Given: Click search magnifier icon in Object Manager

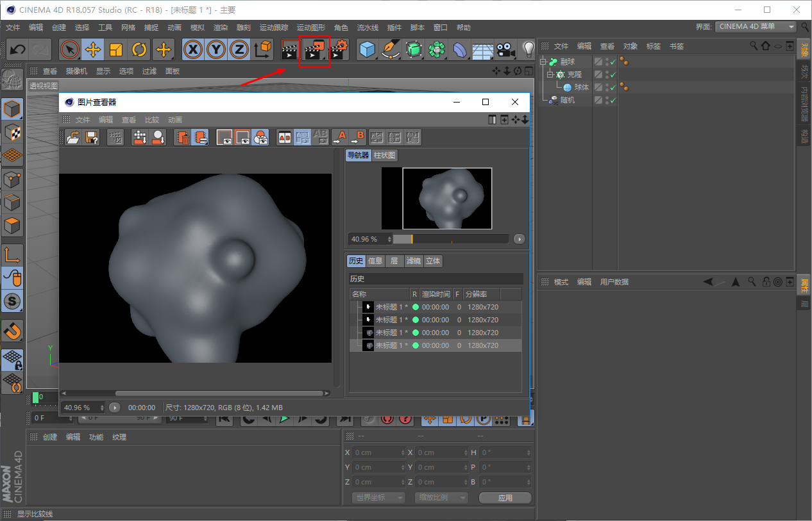Looking at the screenshot, I should coord(754,46).
